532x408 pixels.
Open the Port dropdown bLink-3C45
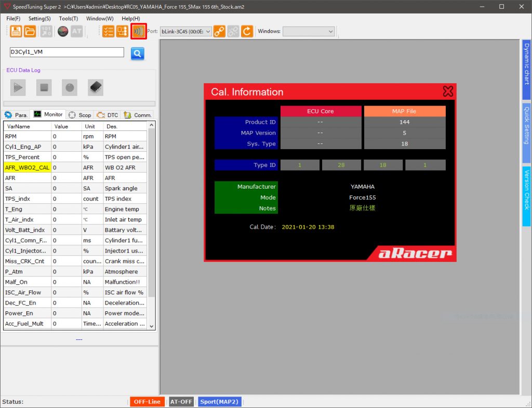coord(186,32)
